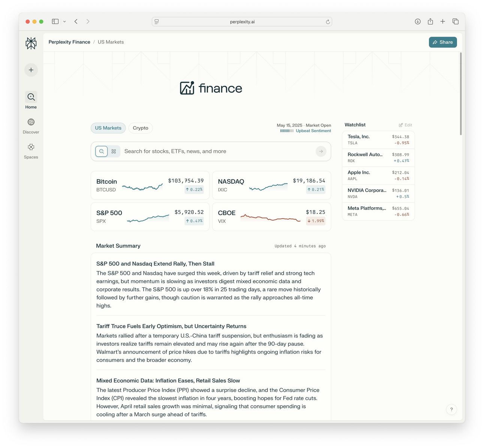Screen dimensions: 484x448
Task: Edit the Watchlist
Action: pyautogui.click(x=405, y=125)
